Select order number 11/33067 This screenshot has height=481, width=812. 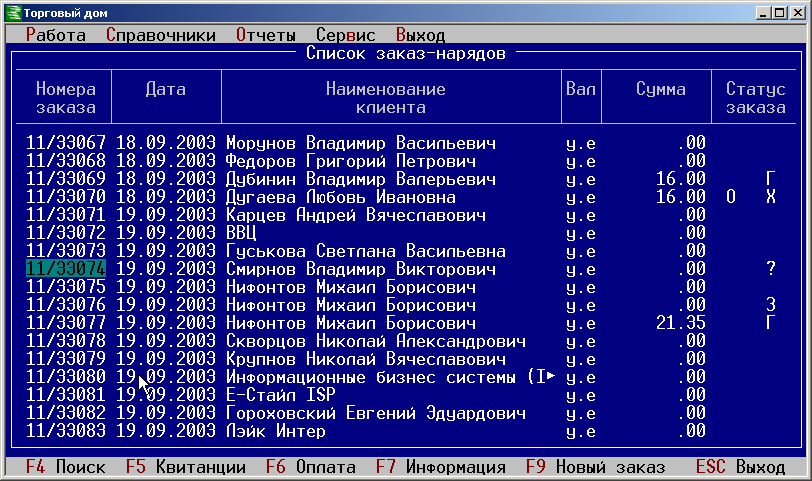click(x=66, y=142)
